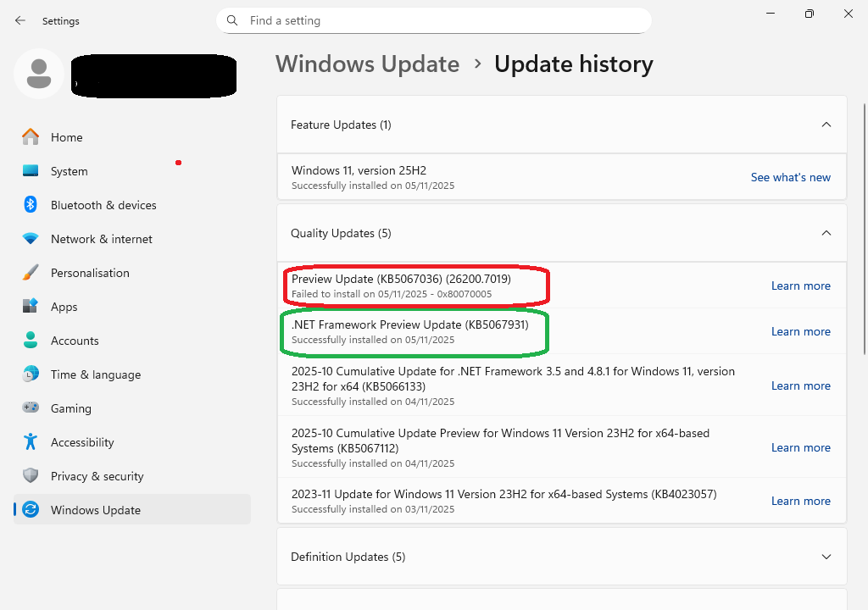Click the Network wifi icon

pos(31,239)
